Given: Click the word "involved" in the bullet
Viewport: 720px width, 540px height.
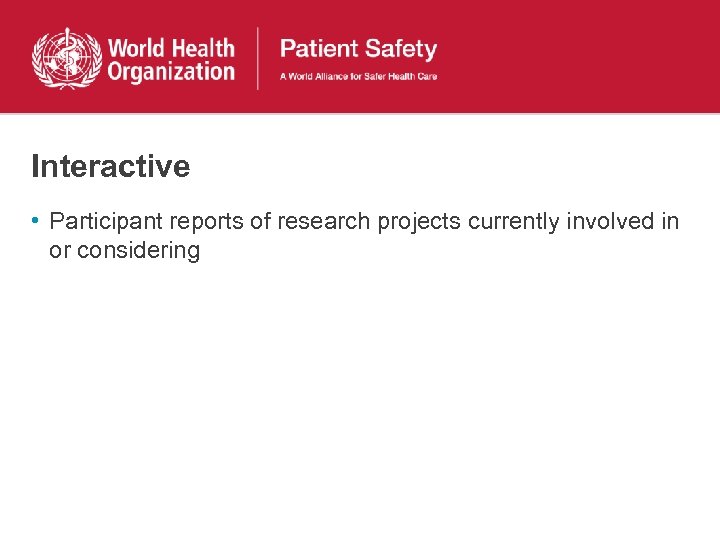Looking at the screenshot, I should pyautogui.click(x=610, y=221).
